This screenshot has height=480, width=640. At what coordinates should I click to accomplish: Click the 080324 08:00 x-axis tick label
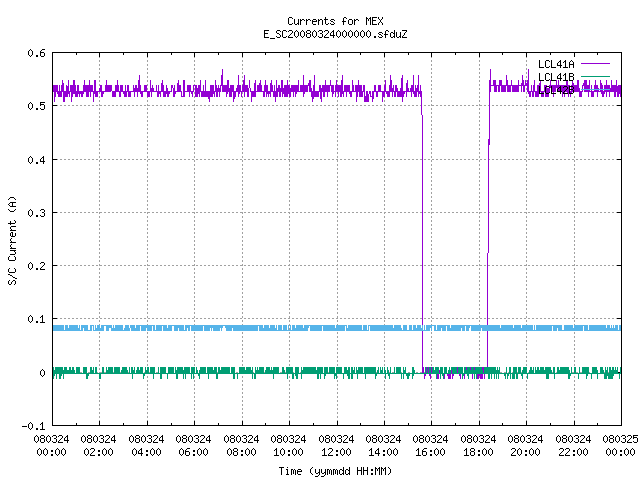[241, 446]
